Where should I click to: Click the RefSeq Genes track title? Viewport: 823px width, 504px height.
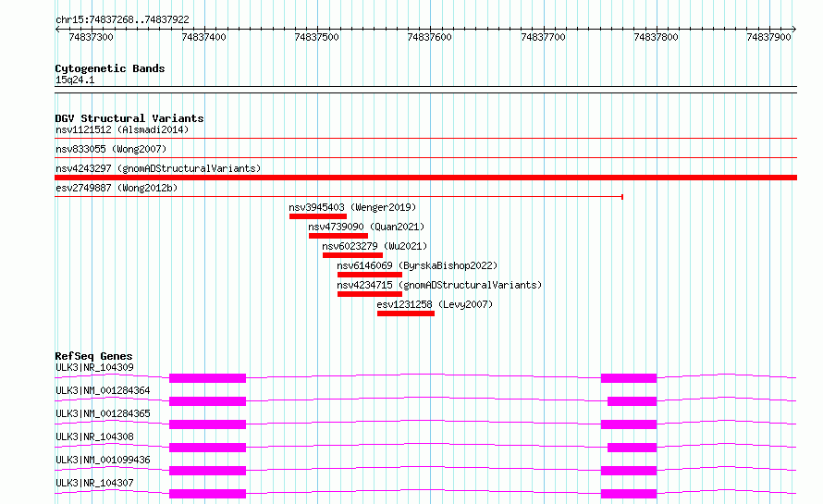[93, 356]
